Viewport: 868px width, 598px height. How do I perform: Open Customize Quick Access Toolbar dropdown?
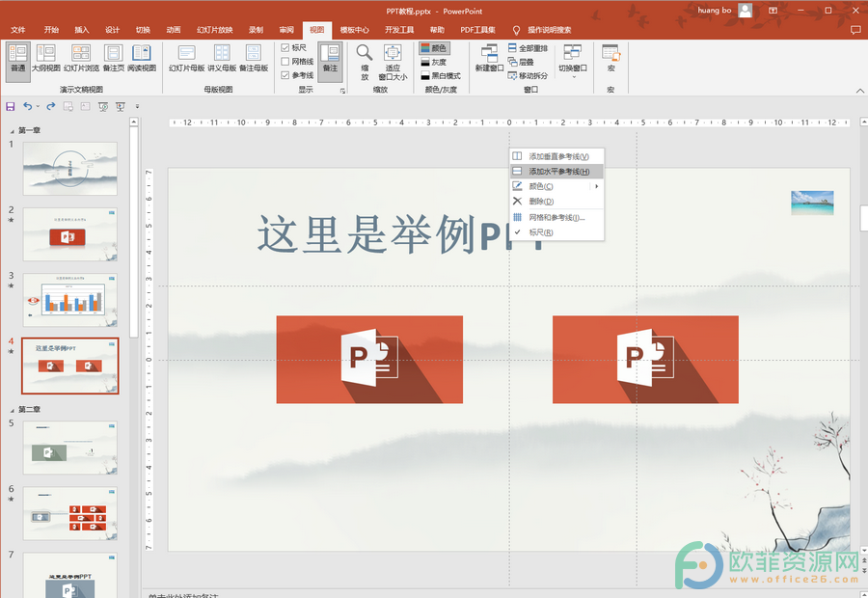(137, 106)
